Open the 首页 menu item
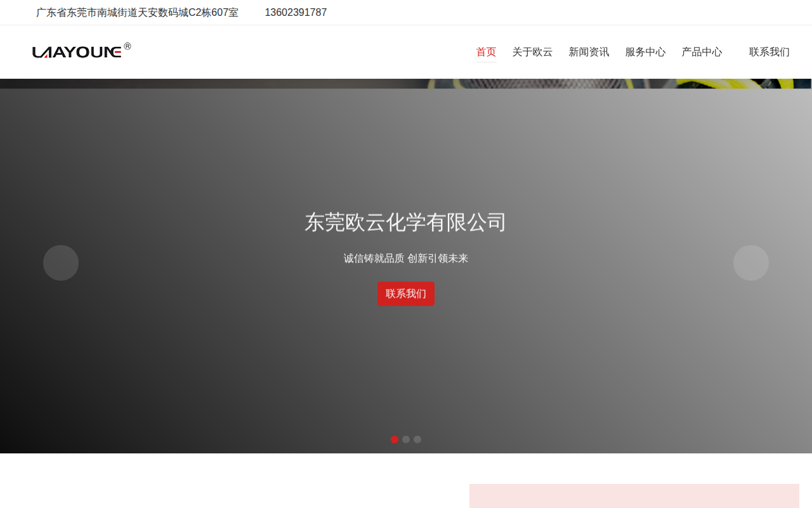 (x=487, y=52)
